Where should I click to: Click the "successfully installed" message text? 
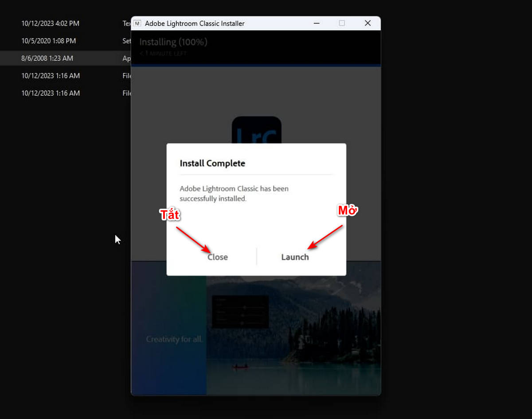(234, 194)
